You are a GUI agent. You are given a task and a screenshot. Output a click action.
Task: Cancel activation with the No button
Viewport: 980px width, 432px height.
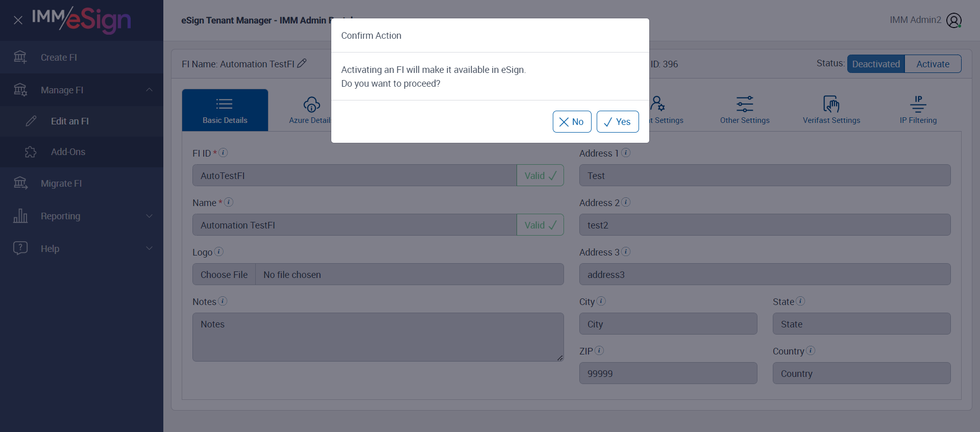tap(572, 122)
